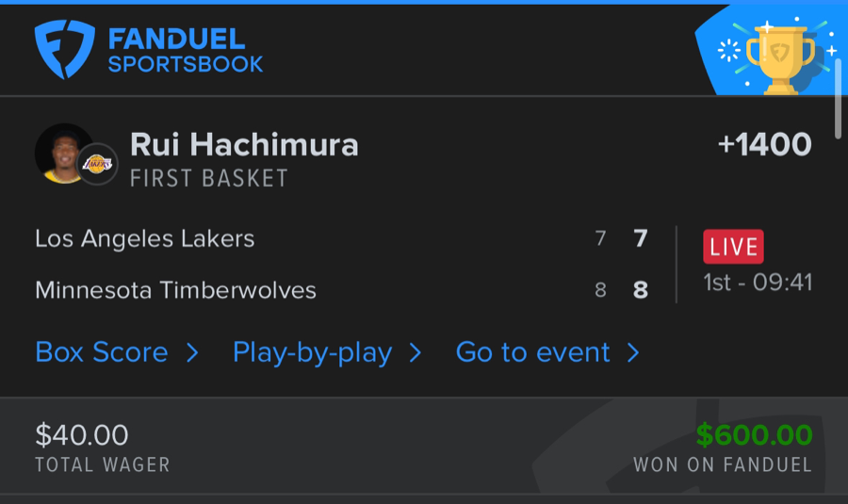Click the $600.00 won amount
The image size is (848, 504).
(754, 434)
